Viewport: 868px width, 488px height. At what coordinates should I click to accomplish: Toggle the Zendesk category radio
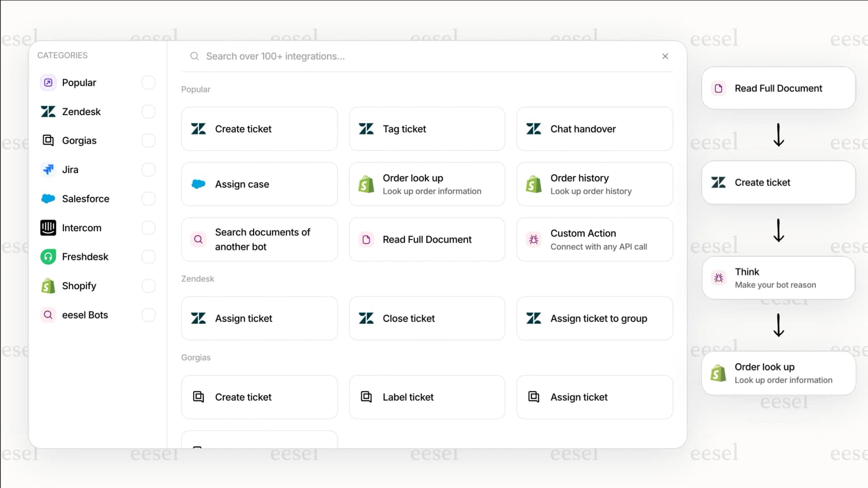click(148, 112)
